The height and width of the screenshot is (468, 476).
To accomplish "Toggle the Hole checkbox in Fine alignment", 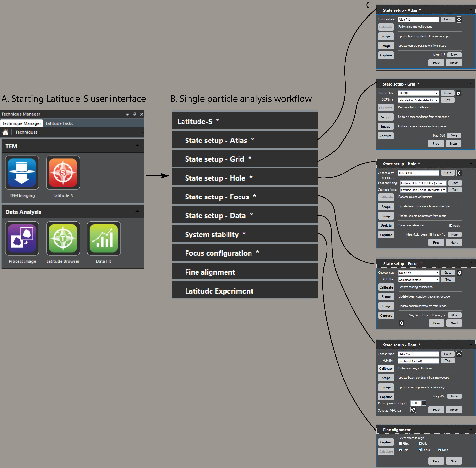I will pos(400,450).
